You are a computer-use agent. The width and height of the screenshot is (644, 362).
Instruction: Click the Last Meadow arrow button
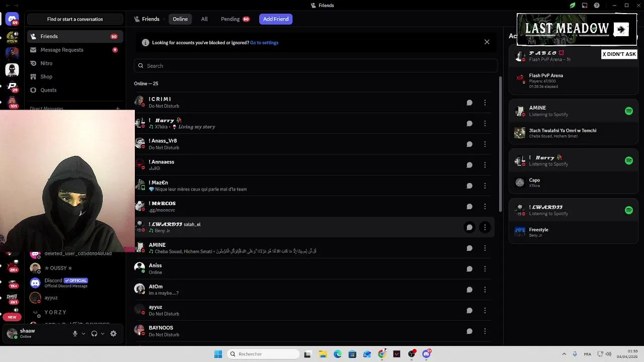click(x=621, y=29)
